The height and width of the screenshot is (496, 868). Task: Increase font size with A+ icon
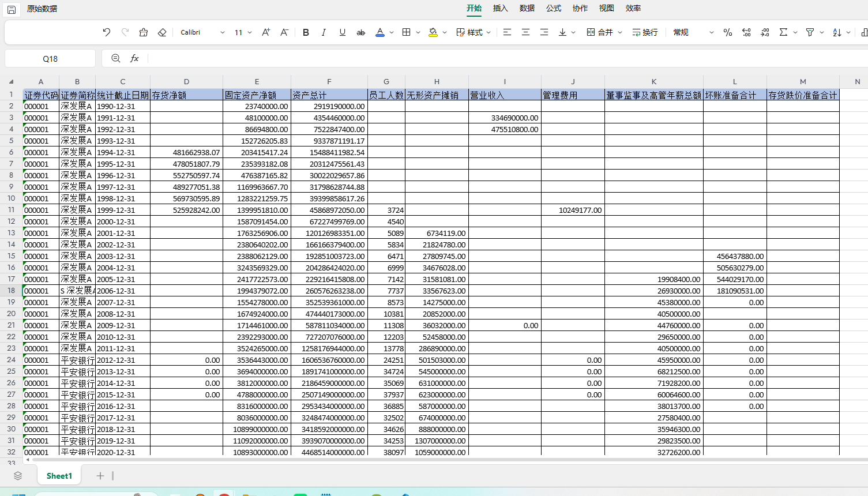[266, 32]
